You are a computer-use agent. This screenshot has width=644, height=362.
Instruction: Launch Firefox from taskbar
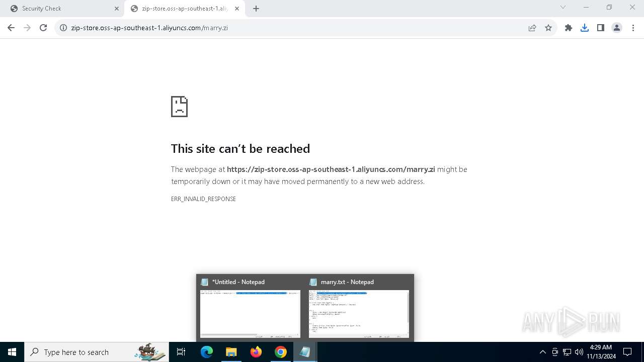[x=256, y=352]
